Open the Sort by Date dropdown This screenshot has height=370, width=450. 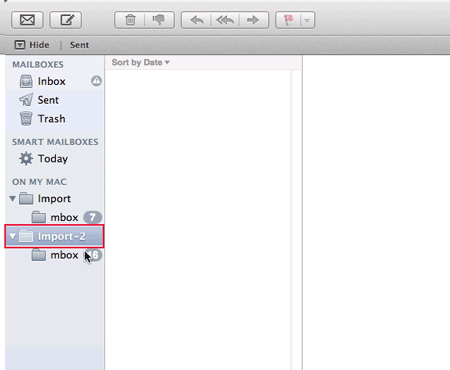pos(141,62)
